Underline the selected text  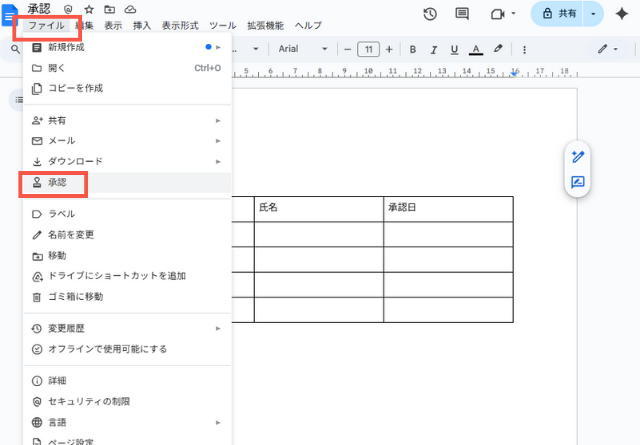(454, 49)
